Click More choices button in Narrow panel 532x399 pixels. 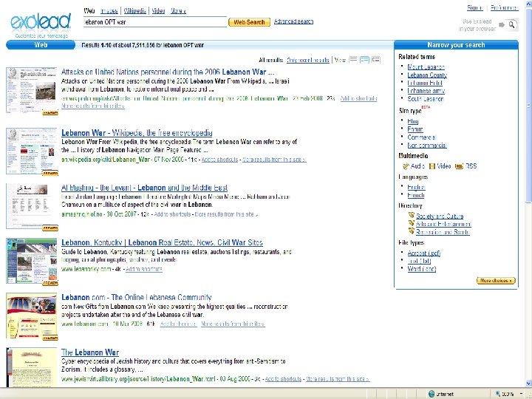pyautogui.click(x=496, y=281)
